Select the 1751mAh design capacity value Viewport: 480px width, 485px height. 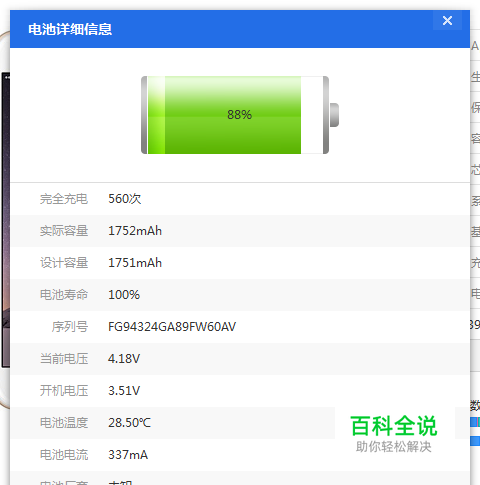135,263
